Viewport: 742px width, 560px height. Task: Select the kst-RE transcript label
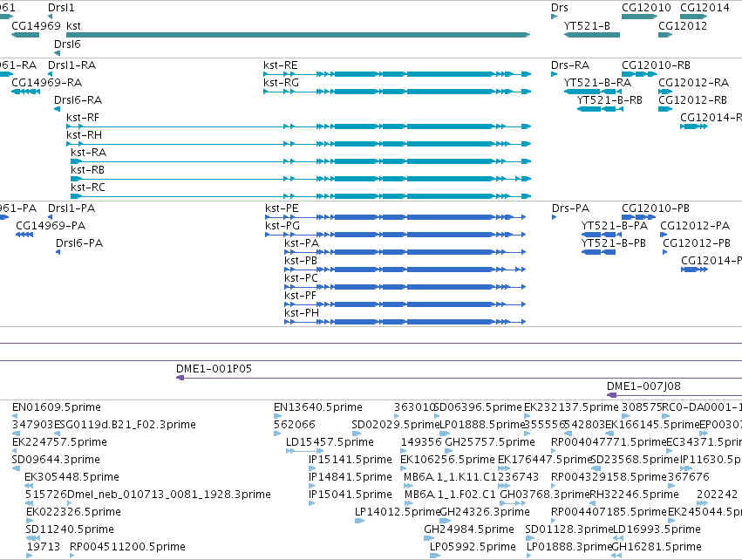281,65
